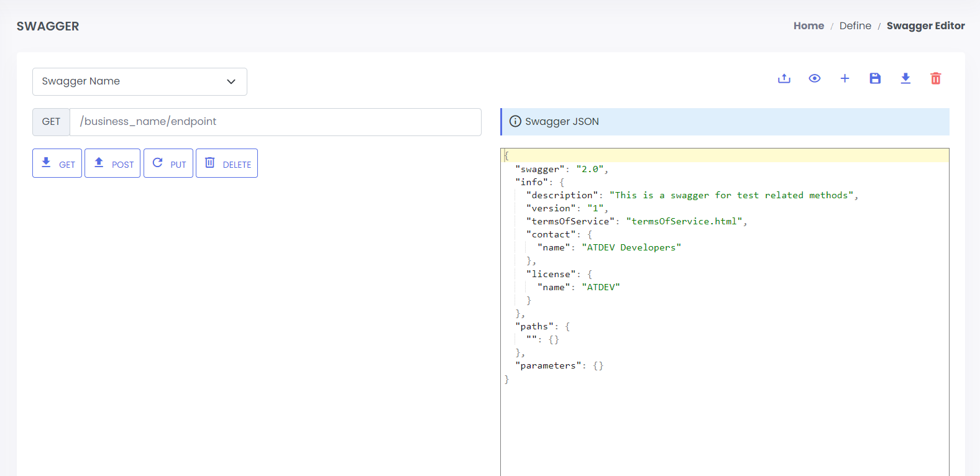Save swagger with the floppy disk icon

(875, 78)
